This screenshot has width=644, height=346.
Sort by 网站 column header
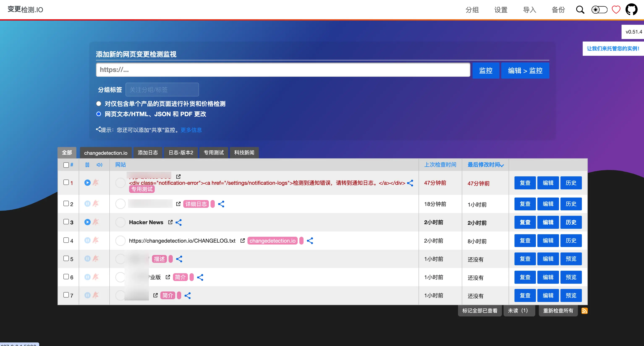point(120,165)
